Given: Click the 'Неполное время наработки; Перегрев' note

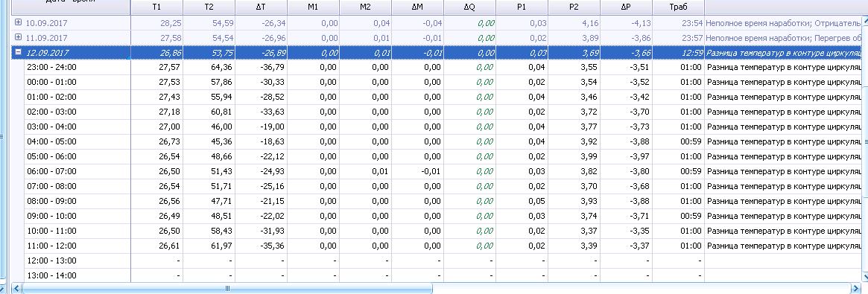Looking at the screenshot, I should (783, 38).
